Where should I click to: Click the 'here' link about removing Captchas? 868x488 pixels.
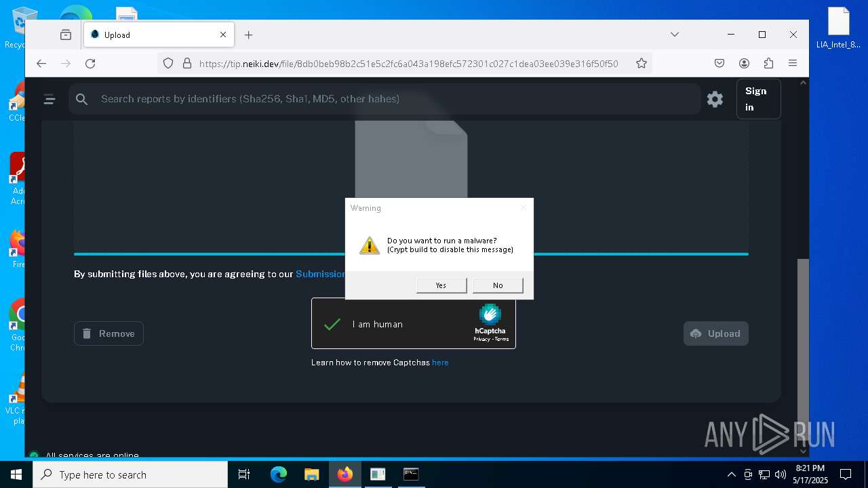tap(440, 363)
